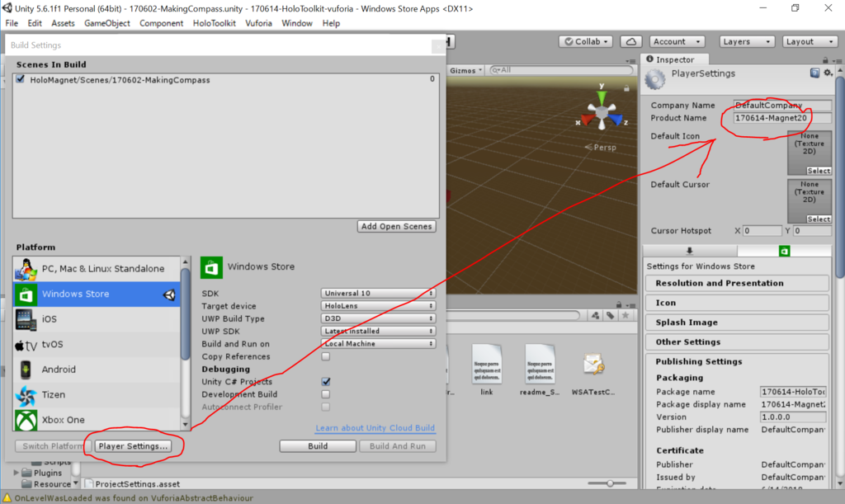The width and height of the screenshot is (845, 504).
Task: Open the GameObject menu
Action: pyautogui.click(x=106, y=23)
